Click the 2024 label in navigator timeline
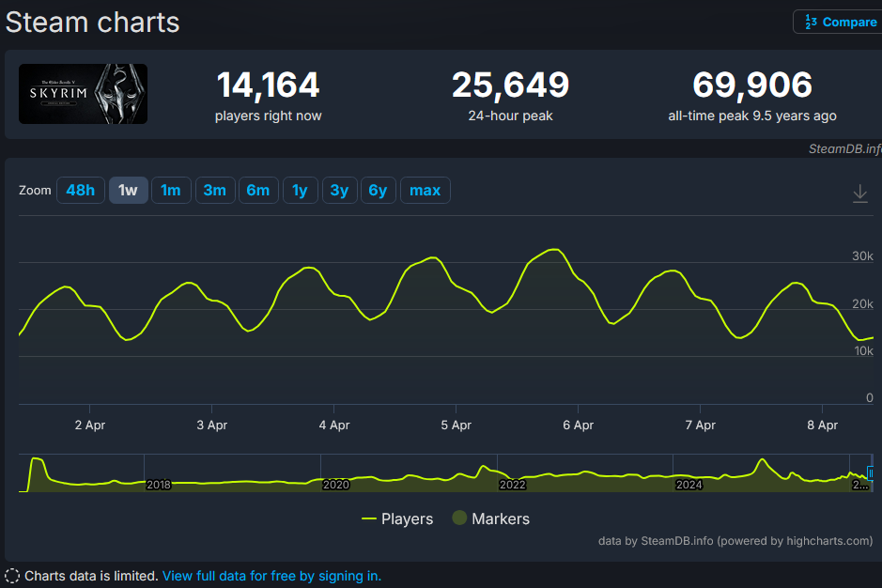 [x=689, y=485]
